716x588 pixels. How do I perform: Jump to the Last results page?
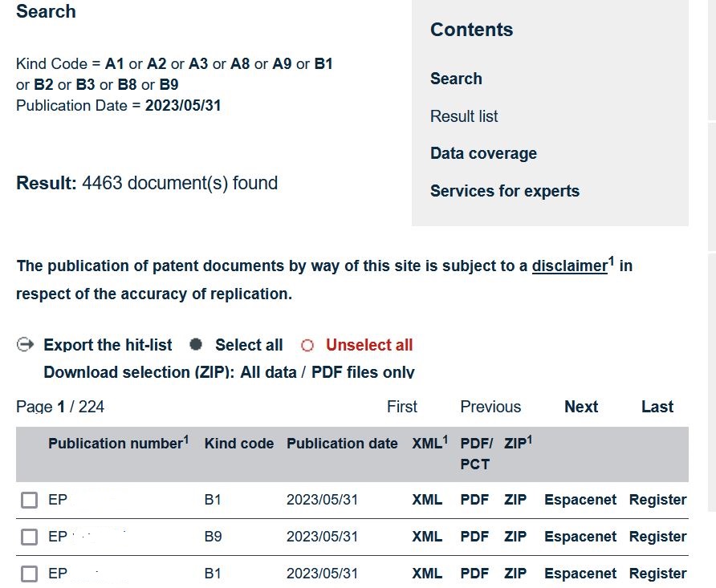[x=657, y=407]
